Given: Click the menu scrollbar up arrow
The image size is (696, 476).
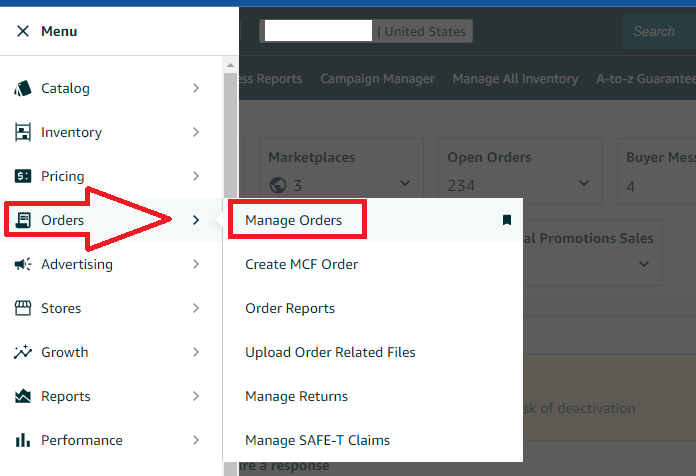Looking at the screenshot, I should click(x=230, y=65).
